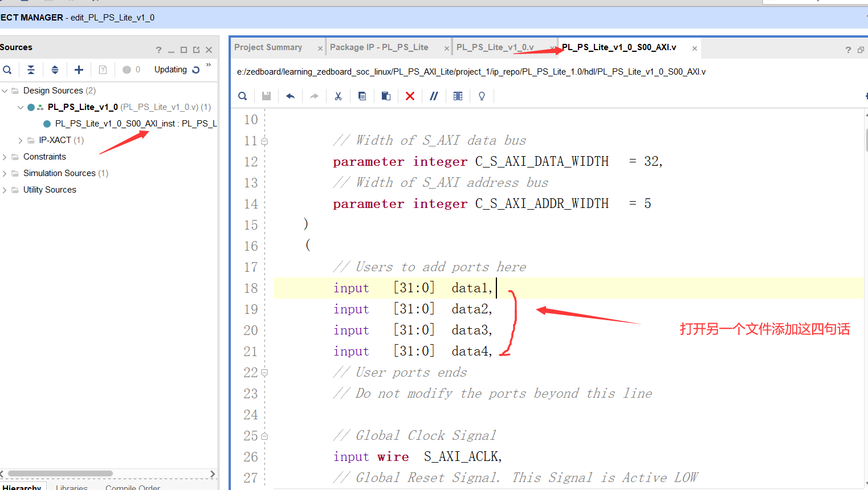Switch to Package IP - PL_PS_Lite tab
The width and height of the screenshot is (868, 490).
point(379,47)
